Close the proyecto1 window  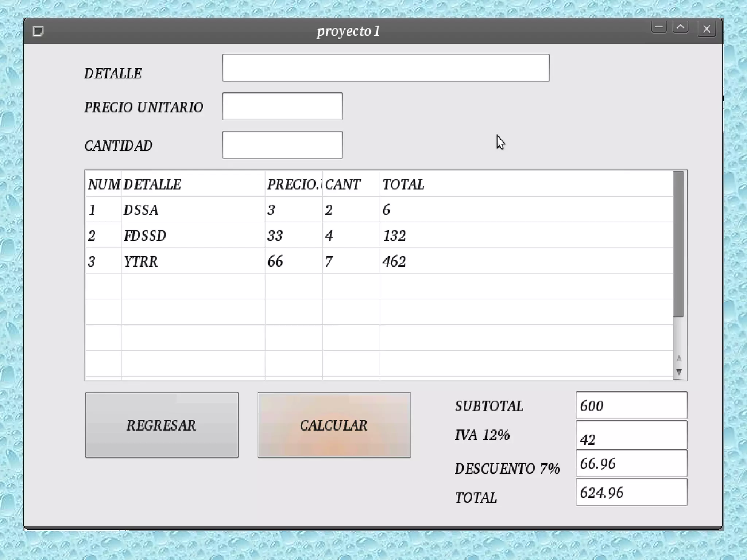[x=707, y=29]
